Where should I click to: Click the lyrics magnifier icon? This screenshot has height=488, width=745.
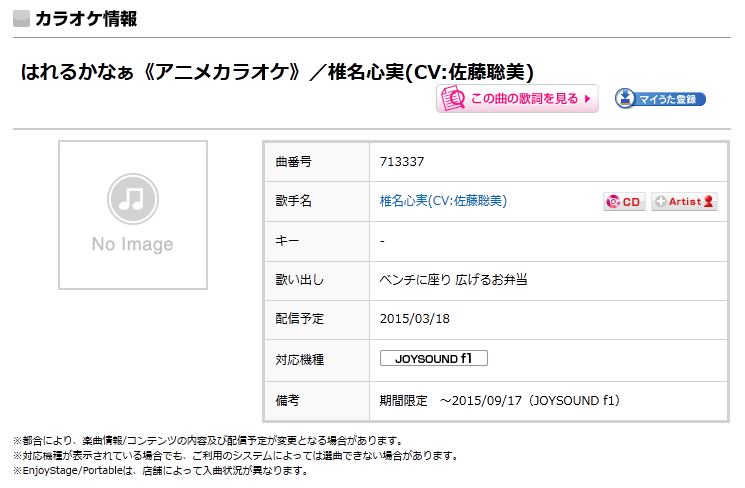(x=453, y=98)
